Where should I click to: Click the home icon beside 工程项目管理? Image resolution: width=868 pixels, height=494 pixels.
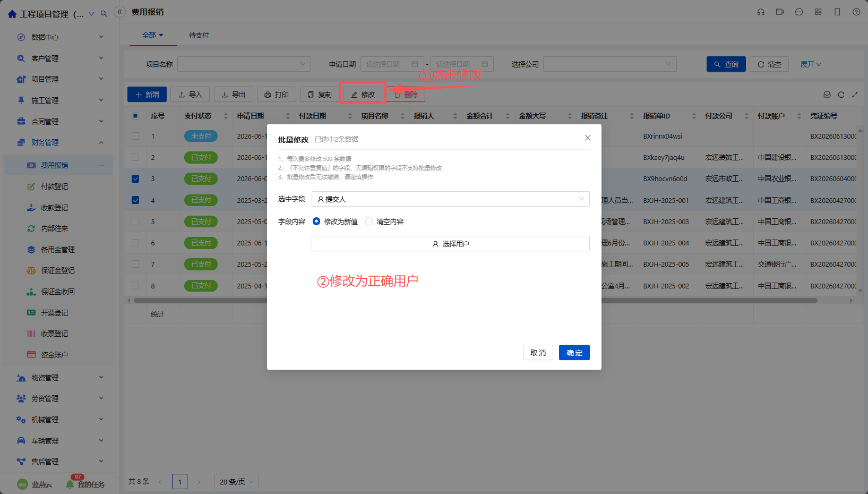pos(12,14)
